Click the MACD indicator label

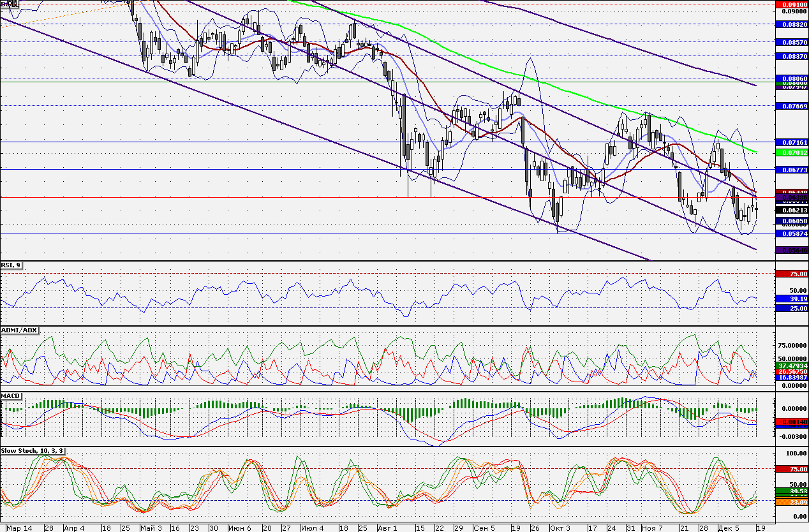11,396
